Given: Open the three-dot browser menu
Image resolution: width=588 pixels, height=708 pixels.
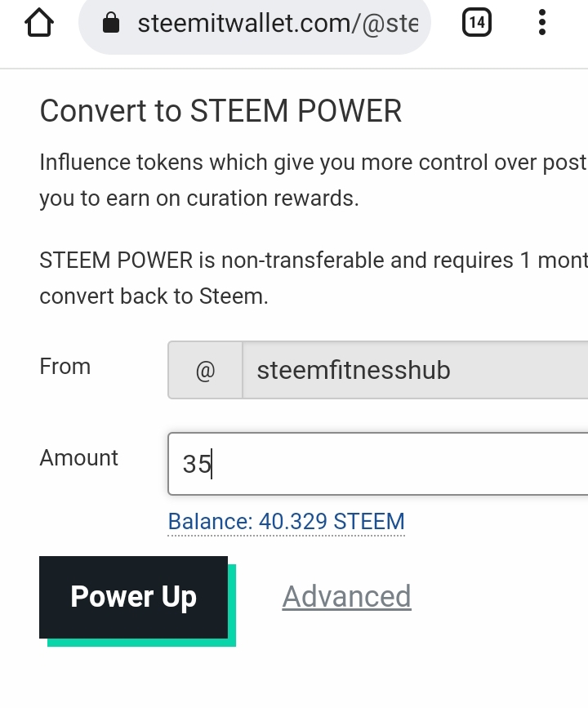Looking at the screenshot, I should point(542,22).
